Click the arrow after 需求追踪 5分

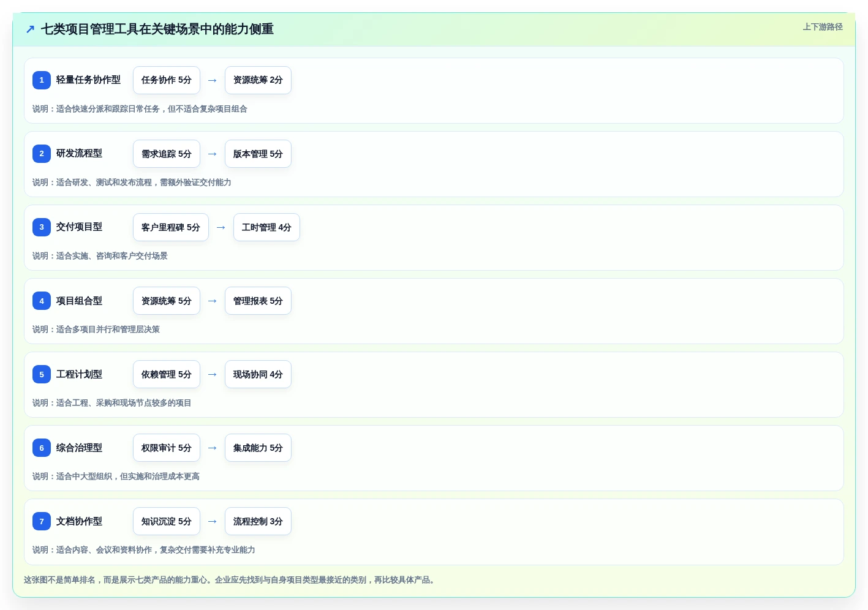pyautogui.click(x=213, y=154)
